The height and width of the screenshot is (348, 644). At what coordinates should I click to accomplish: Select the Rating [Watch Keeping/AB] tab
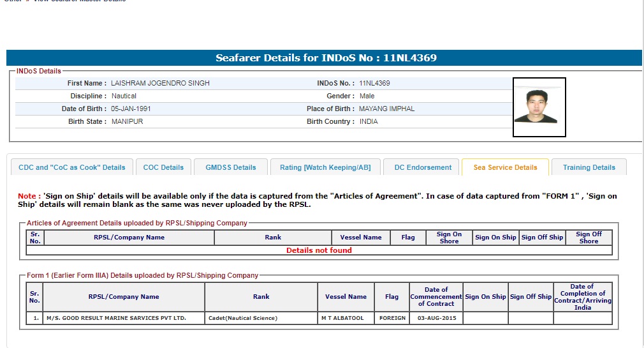point(325,167)
